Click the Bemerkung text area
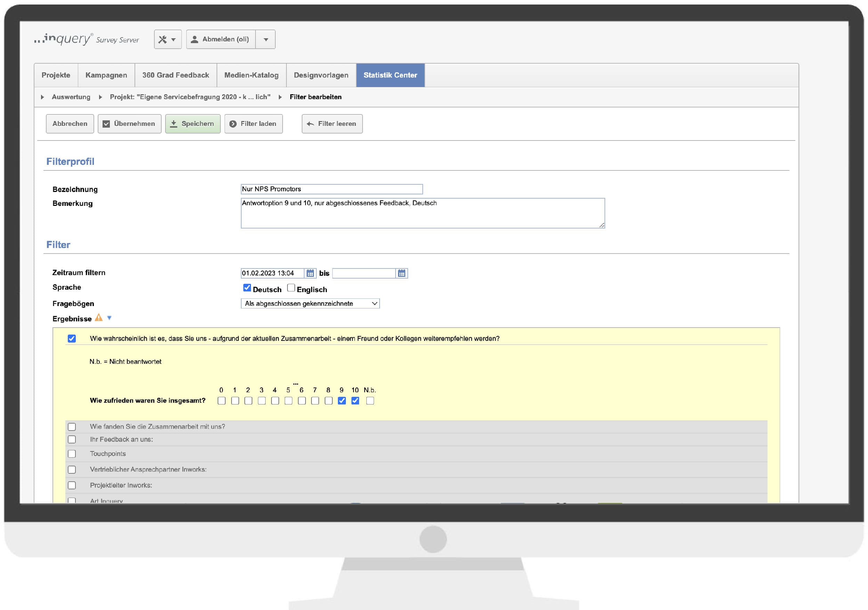 [423, 213]
